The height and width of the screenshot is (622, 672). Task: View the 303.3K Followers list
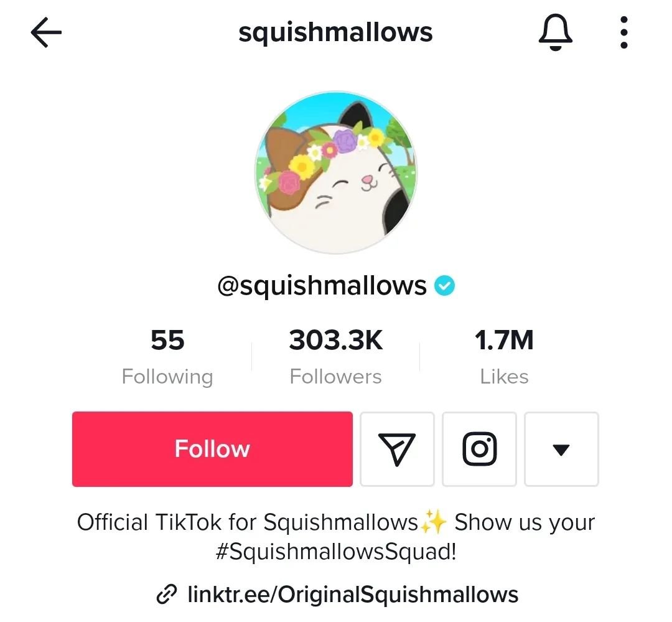(x=335, y=357)
